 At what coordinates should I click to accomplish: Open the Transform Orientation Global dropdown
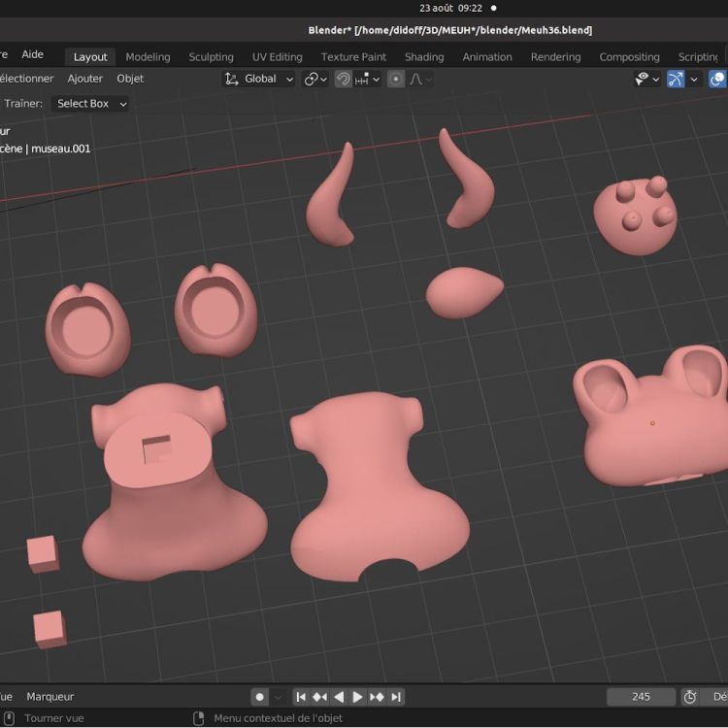258,79
